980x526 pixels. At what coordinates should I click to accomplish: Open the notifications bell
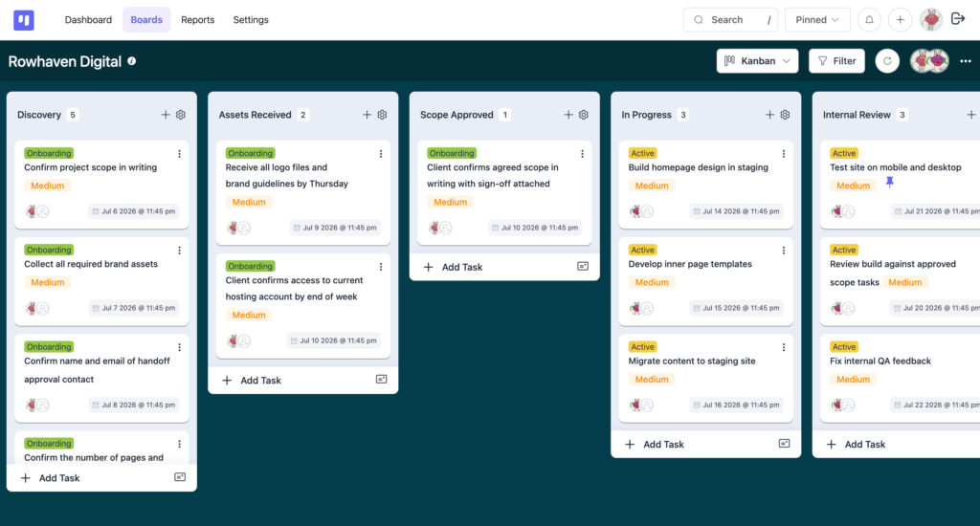(x=869, y=20)
